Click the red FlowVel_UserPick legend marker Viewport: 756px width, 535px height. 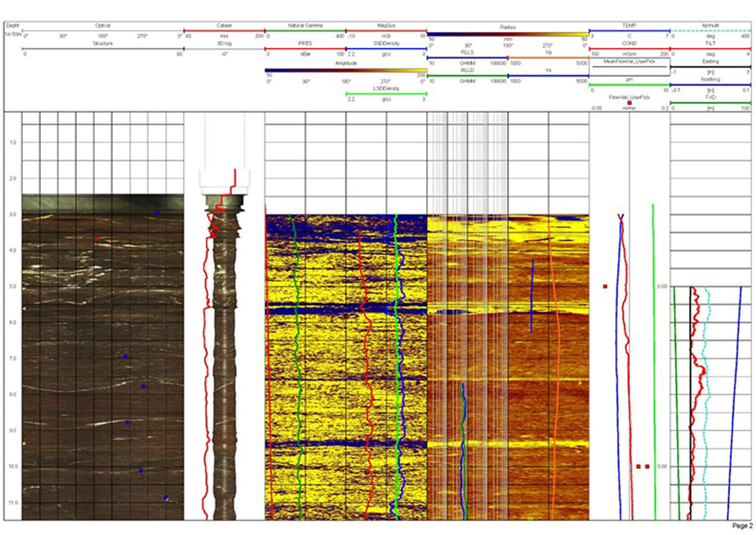[629, 103]
